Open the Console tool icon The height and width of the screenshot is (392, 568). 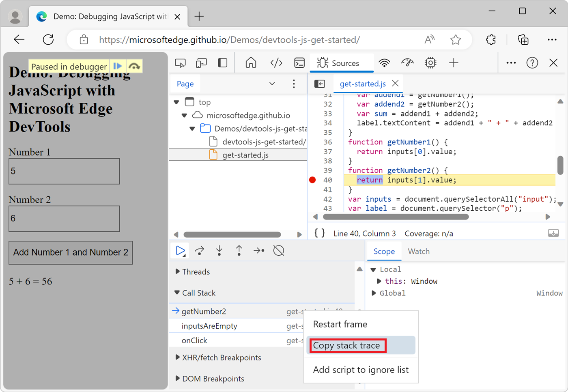pos(299,63)
